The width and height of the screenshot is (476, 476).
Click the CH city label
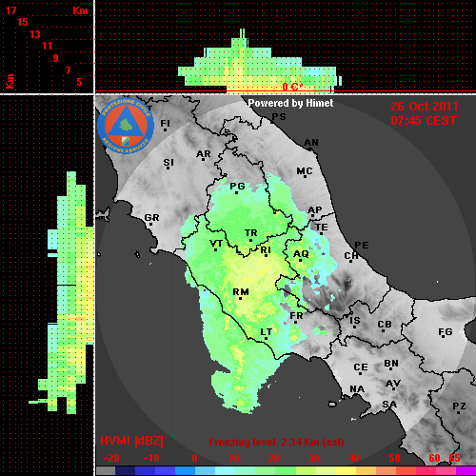pos(351,255)
